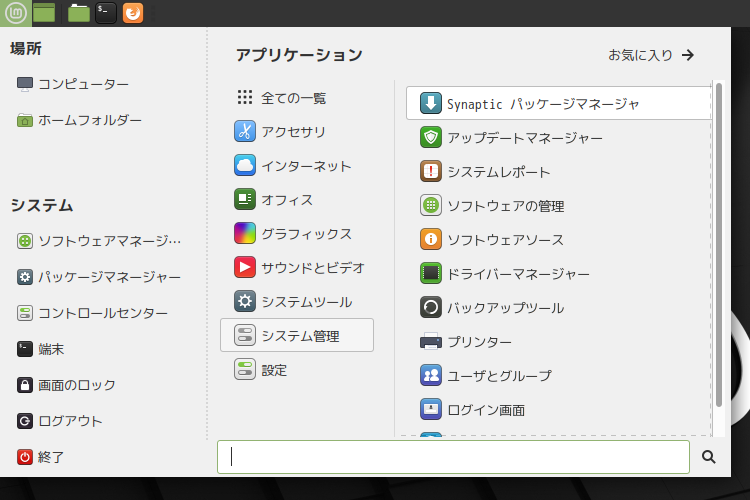Open ソフトウェアの管理 green grid icon
Image resolution: width=750 pixels, height=500 pixels.
tap(430, 205)
